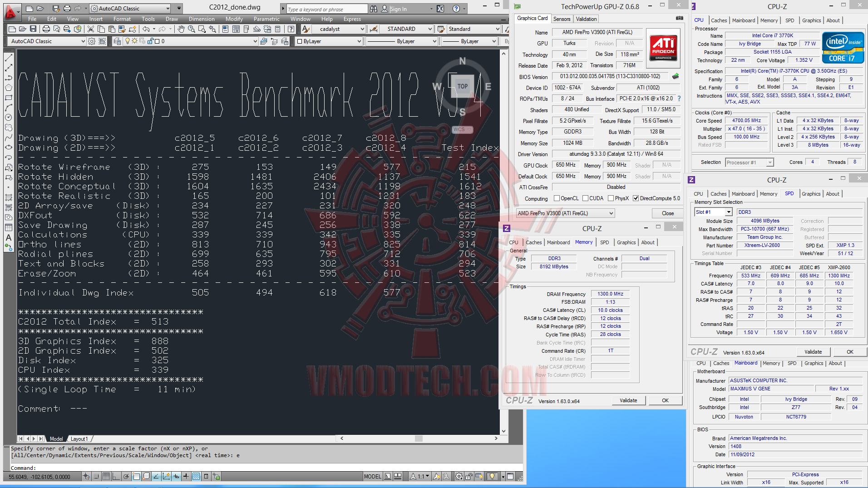Open the cadalyst text style dropdown

pyautogui.click(x=362, y=29)
